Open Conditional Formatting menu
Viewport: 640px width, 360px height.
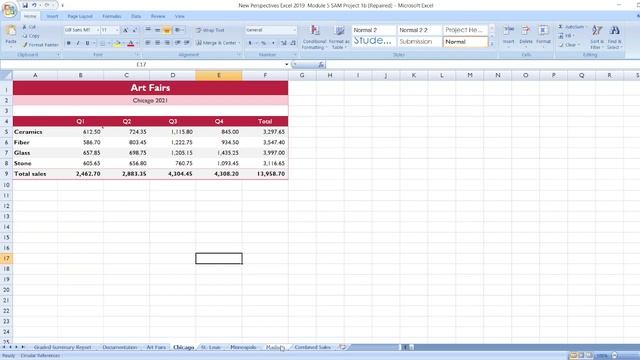click(x=314, y=37)
